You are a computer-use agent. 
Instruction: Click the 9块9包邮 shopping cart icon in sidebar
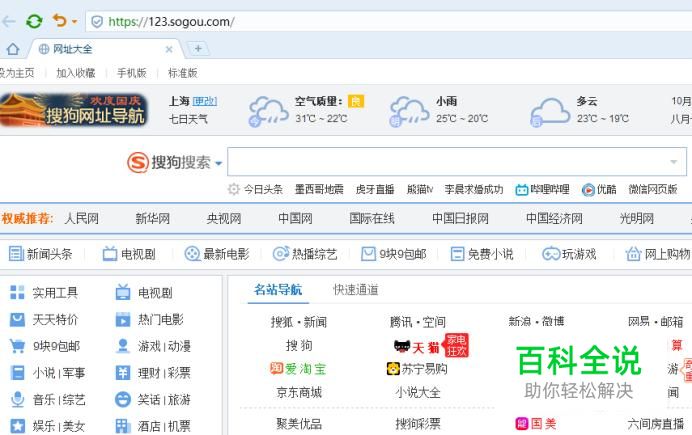point(17,346)
